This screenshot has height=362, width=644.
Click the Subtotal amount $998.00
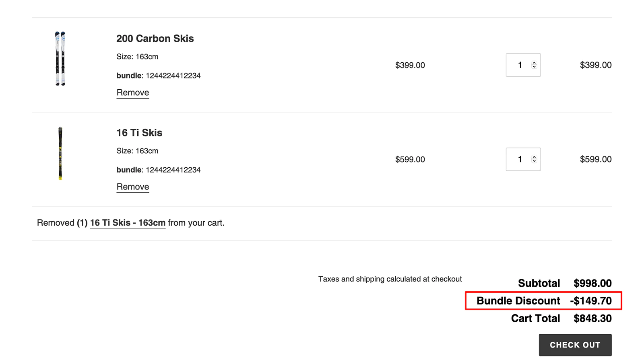coord(592,283)
